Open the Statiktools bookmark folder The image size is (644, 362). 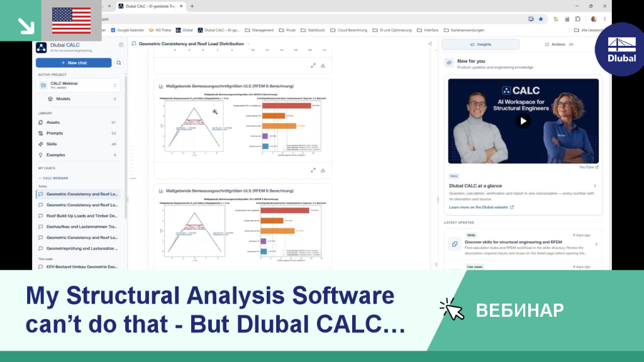pos(313,30)
